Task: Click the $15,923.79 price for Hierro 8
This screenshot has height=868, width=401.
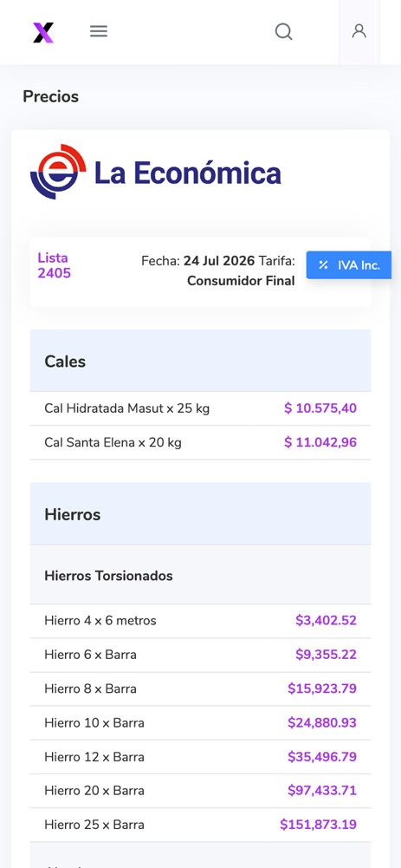Action: pos(322,689)
